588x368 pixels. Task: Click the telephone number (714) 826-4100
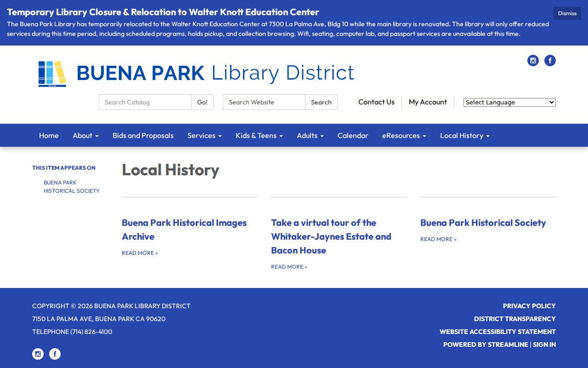click(x=91, y=332)
